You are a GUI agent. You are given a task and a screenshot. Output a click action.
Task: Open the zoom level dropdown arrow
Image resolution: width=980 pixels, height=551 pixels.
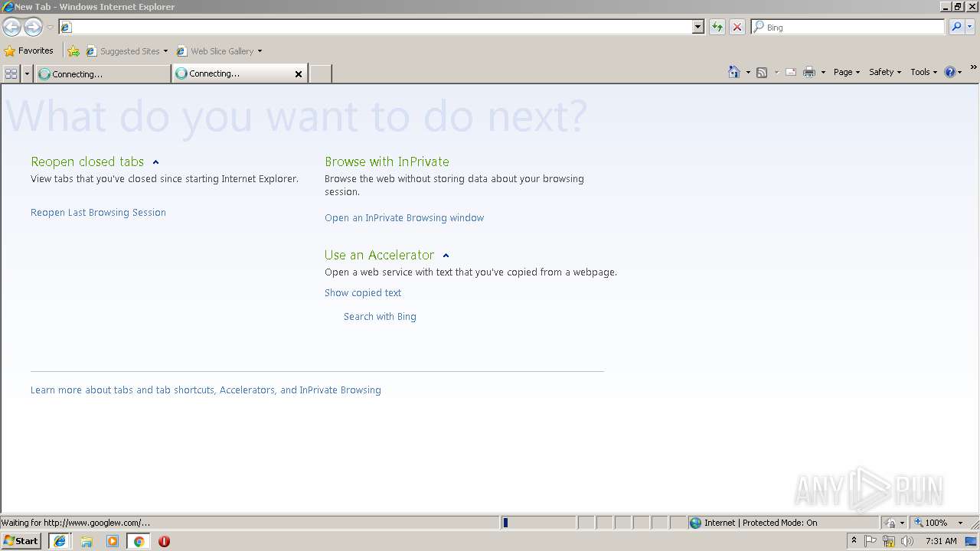[960, 523]
